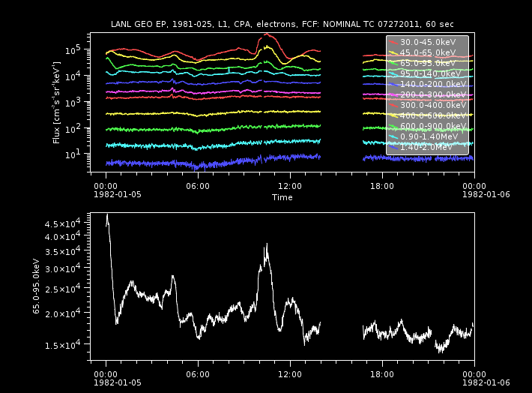Click the red 300.0-400.0keV legend marker
The image size is (532, 393).
pos(394,106)
